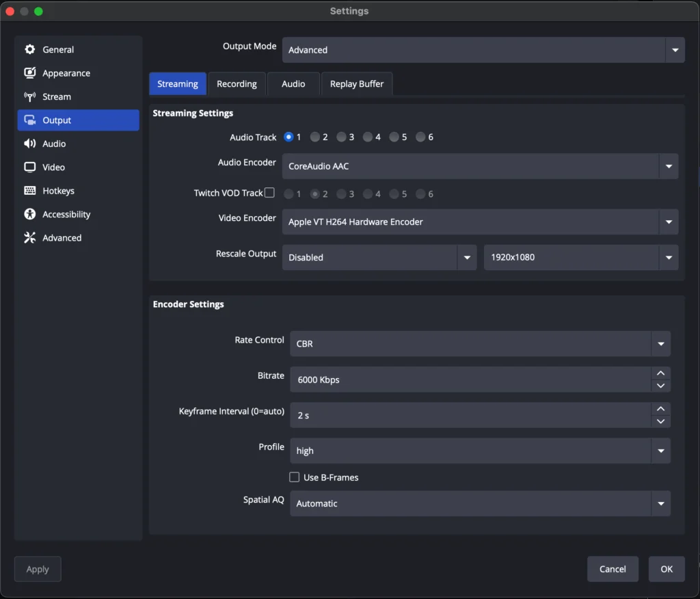Enable the Twitch VOD Track checkbox
The width and height of the screenshot is (700, 599).
[x=270, y=193]
